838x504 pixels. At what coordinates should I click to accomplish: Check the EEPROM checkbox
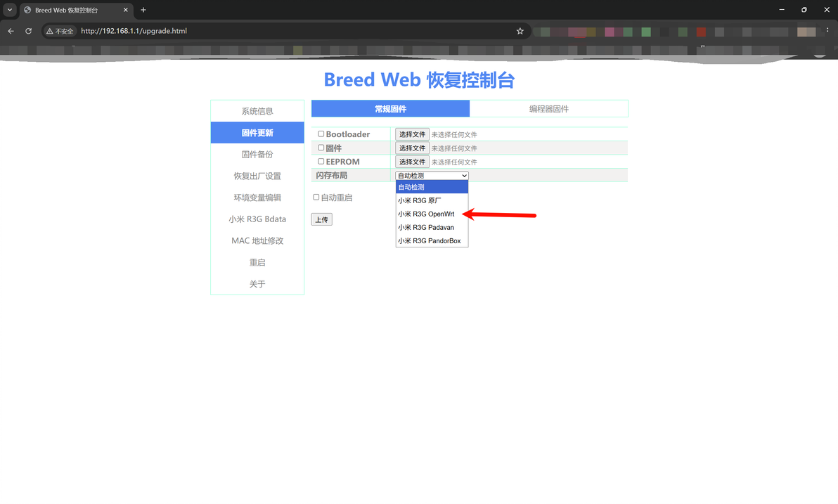coord(321,162)
